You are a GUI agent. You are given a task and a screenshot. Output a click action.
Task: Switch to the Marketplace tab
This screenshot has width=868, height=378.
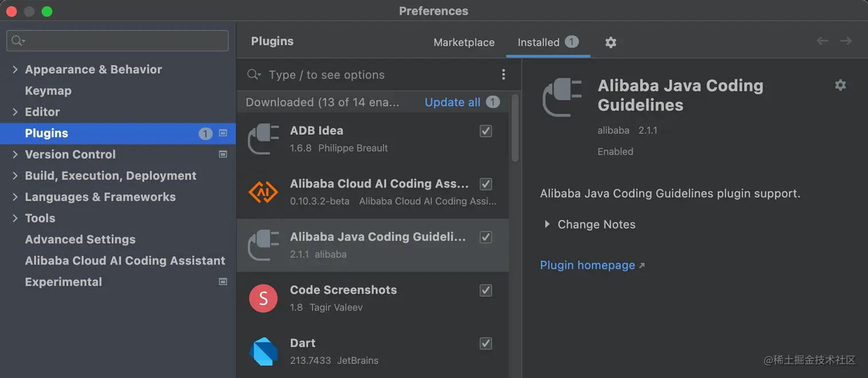(x=464, y=42)
